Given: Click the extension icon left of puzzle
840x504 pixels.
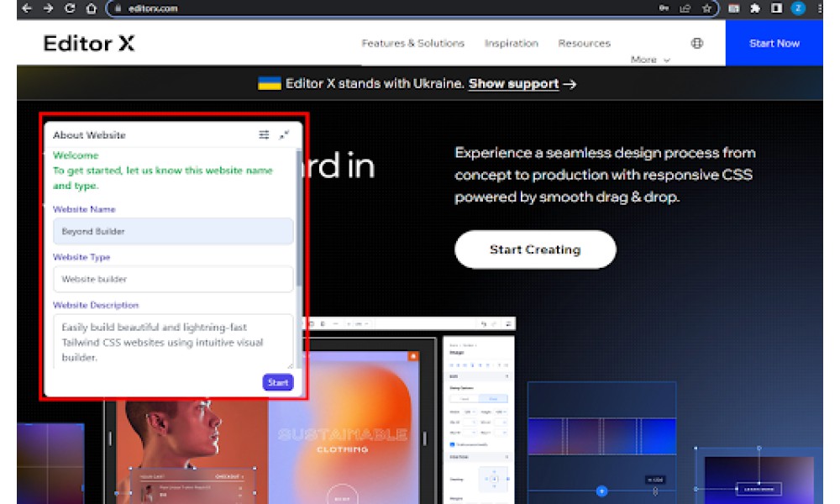Looking at the screenshot, I should [x=734, y=8].
